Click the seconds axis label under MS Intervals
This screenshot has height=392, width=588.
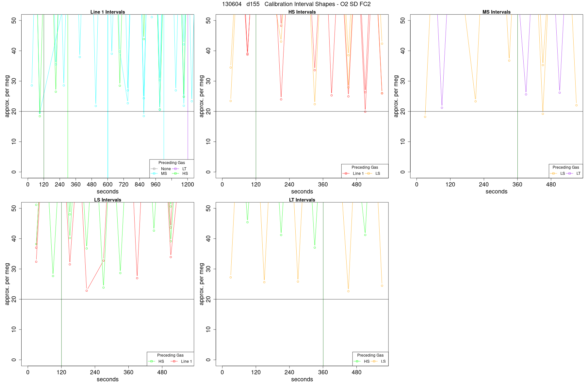pyautogui.click(x=497, y=192)
